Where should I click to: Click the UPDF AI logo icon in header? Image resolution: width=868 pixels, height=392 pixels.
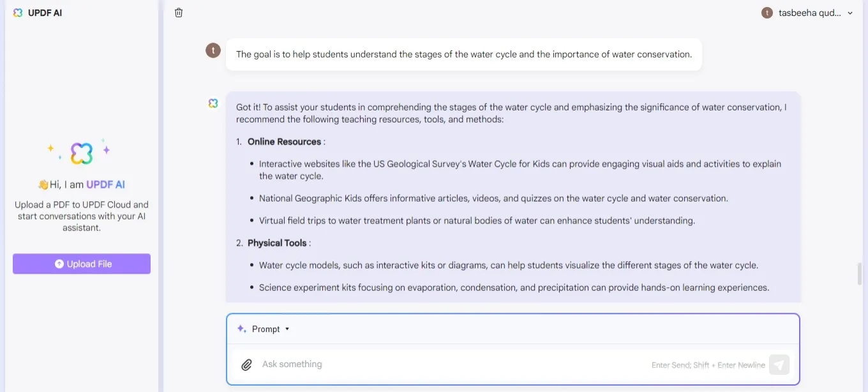(18, 13)
